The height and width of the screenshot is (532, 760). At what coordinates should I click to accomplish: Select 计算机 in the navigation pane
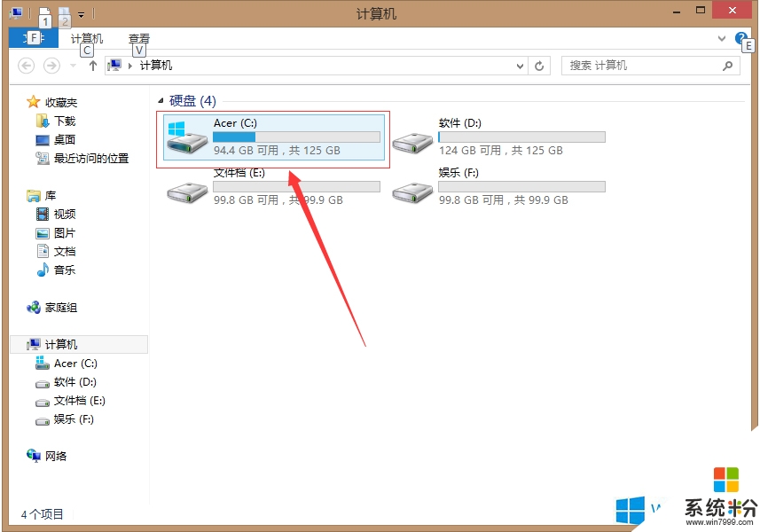(x=79, y=345)
